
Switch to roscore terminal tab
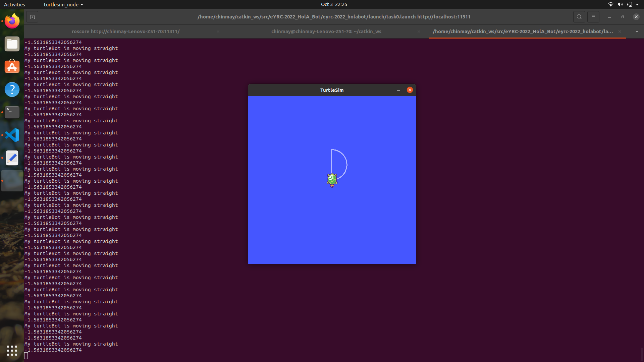(125, 32)
